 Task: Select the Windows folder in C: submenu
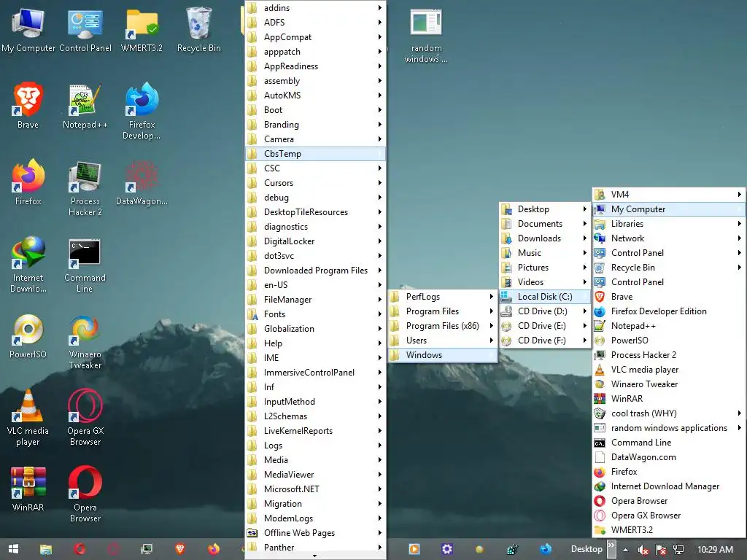(x=443, y=355)
